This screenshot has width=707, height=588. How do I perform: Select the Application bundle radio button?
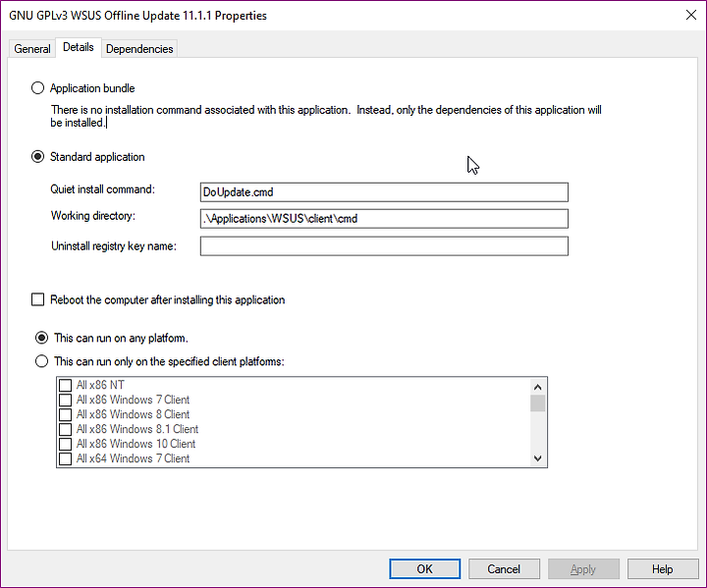(x=38, y=88)
